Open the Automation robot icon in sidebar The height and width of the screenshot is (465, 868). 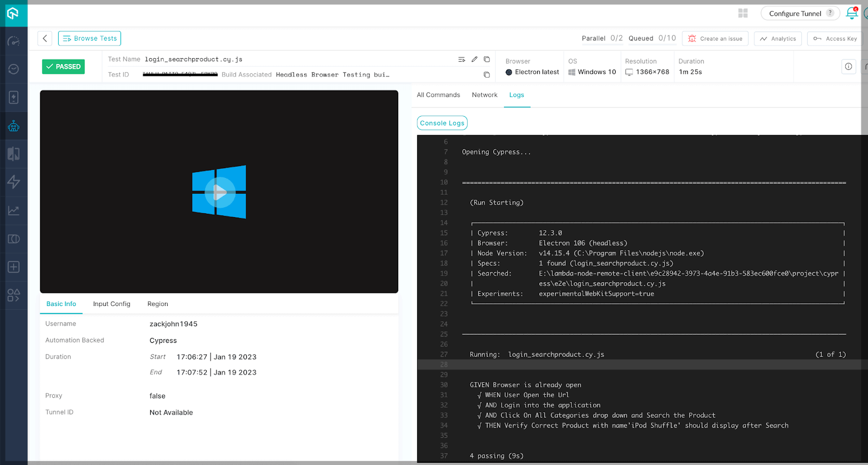tap(14, 126)
